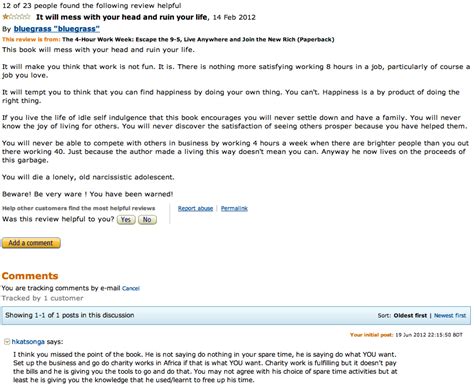The height and width of the screenshot is (387, 474).
Task: Click the Comments section heading
Action: click(x=30, y=276)
